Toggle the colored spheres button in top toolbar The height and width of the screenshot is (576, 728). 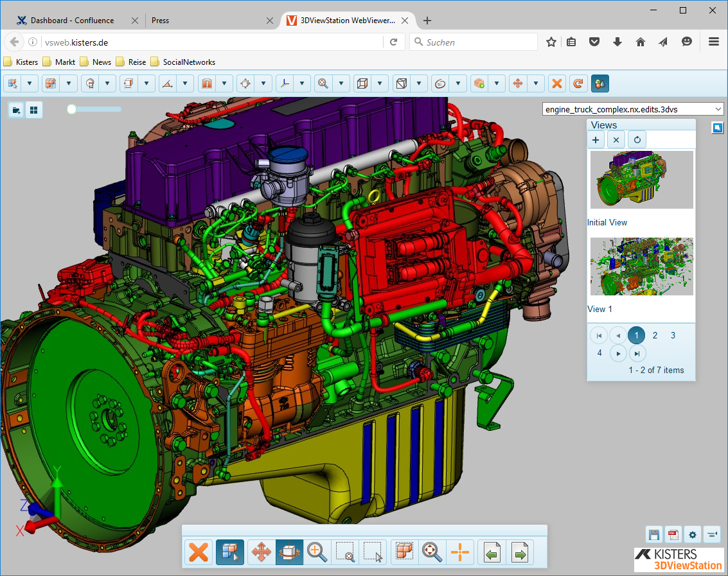599,83
